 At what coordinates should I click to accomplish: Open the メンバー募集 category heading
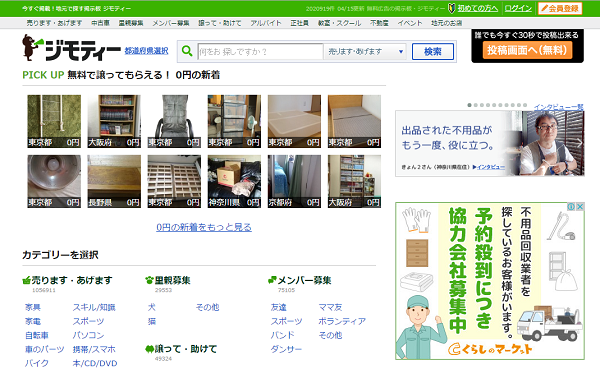(x=304, y=281)
